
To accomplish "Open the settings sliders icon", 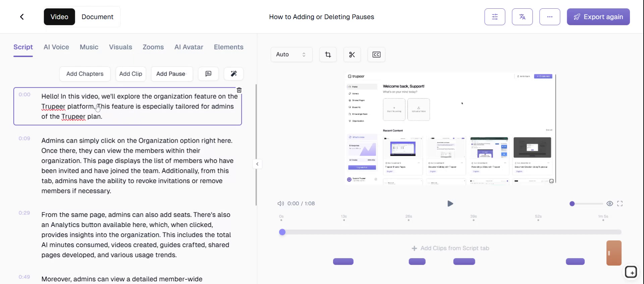I will point(495,17).
